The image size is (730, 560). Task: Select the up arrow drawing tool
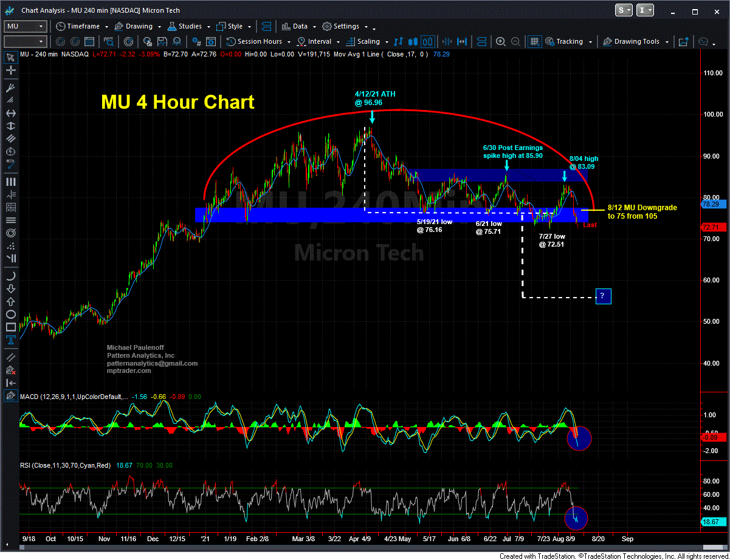click(x=10, y=301)
